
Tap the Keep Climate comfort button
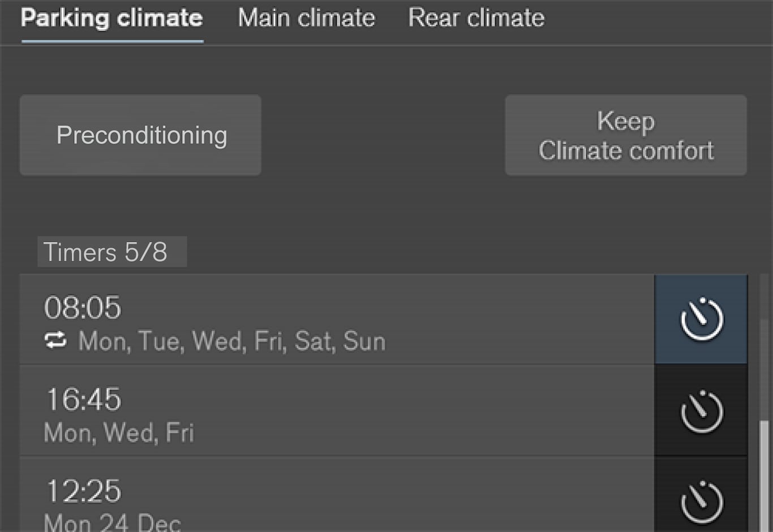click(x=625, y=135)
